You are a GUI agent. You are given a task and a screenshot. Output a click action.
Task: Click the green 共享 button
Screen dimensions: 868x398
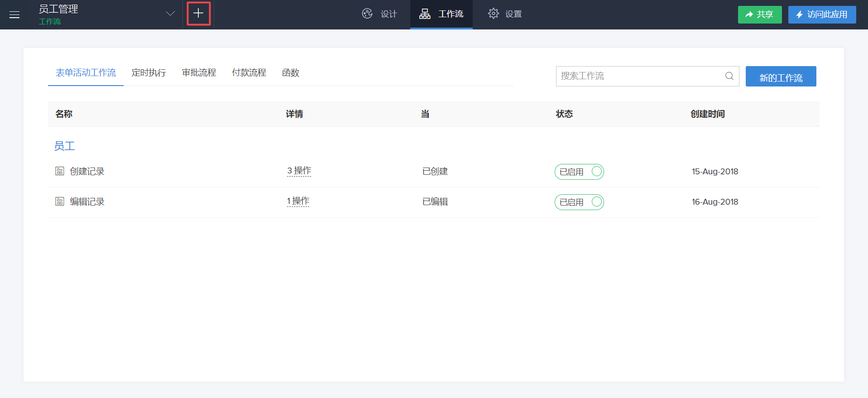point(759,14)
